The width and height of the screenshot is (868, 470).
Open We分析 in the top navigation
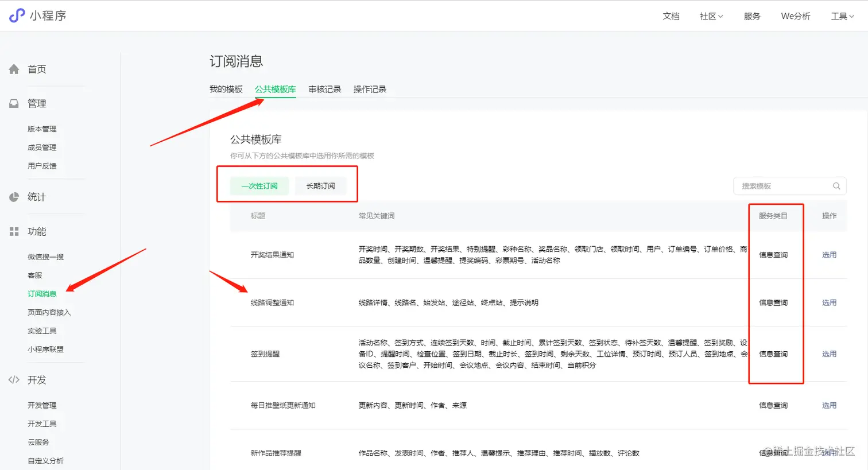tap(796, 16)
